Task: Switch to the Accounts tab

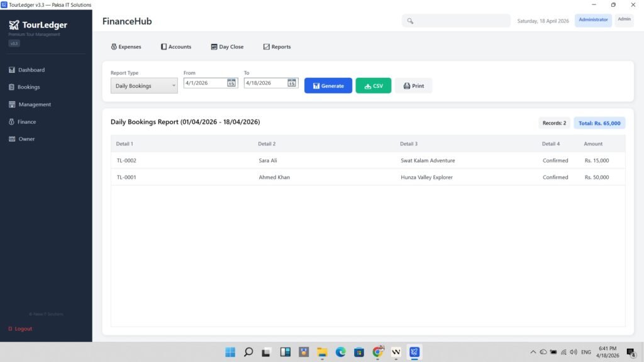Action: click(x=176, y=47)
